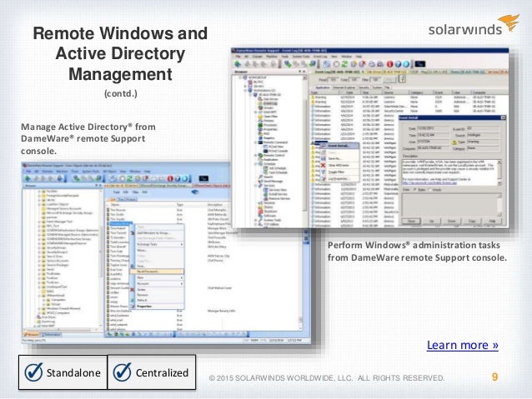532x399 pixels.
Task: Expand System Tools node in Event Log tree
Action: [x=256, y=220]
